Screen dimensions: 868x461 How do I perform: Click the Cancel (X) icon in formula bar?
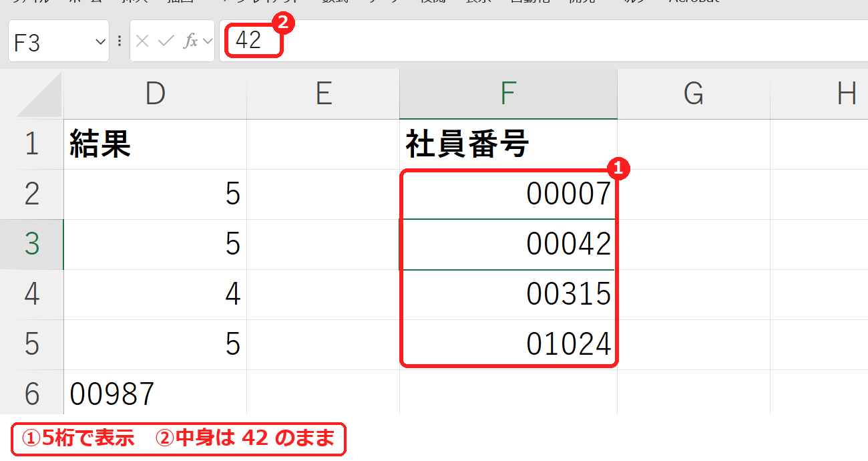tap(142, 41)
